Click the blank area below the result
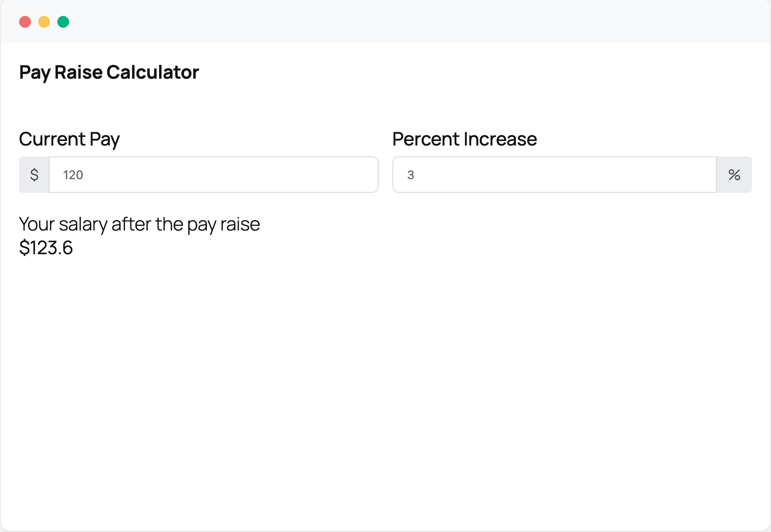Image resolution: width=771 pixels, height=532 pixels. [x=385, y=386]
